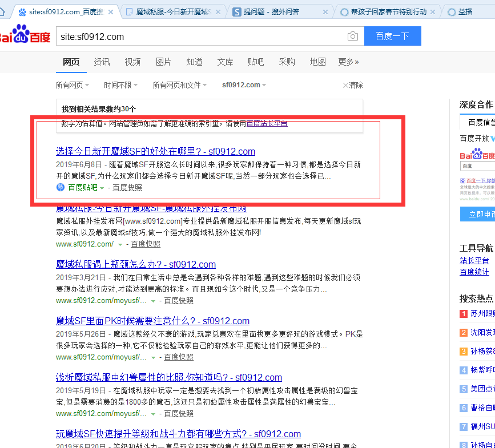Click 清除 to clear search filters

click(x=353, y=85)
